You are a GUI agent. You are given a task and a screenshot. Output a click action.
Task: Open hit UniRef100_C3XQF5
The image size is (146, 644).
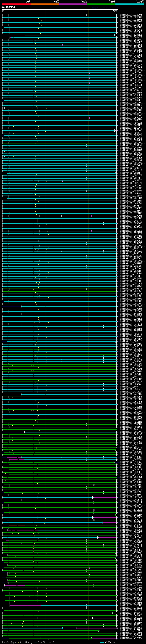tap(131, 101)
